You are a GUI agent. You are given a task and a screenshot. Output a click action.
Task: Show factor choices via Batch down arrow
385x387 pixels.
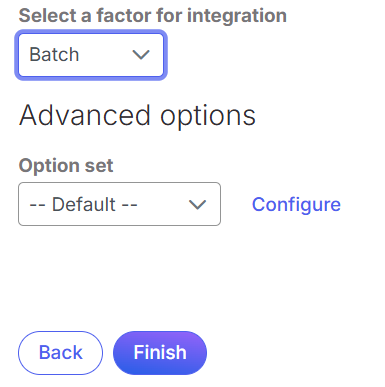pos(141,55)
